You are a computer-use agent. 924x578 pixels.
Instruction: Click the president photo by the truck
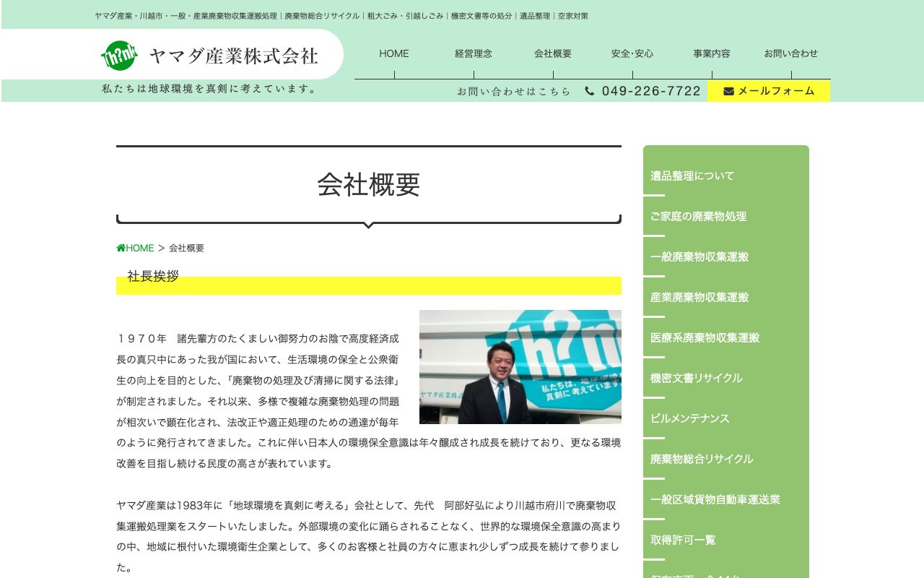click(520, 367)
